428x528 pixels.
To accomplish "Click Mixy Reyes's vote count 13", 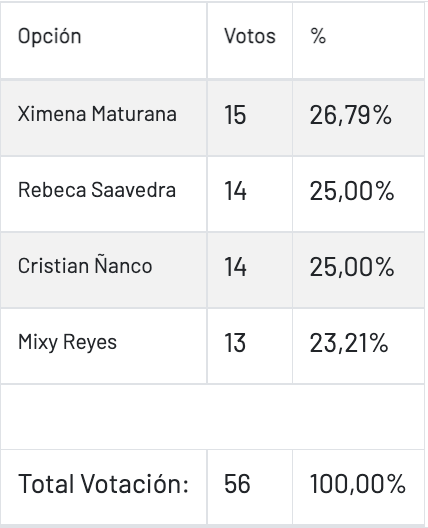I will (250, 346).
